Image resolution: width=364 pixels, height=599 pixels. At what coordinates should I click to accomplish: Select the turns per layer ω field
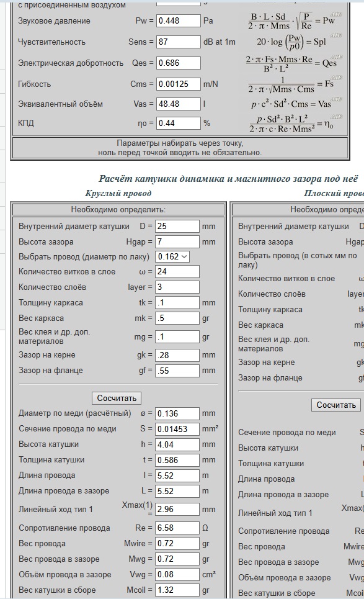(x=177, y=272)
